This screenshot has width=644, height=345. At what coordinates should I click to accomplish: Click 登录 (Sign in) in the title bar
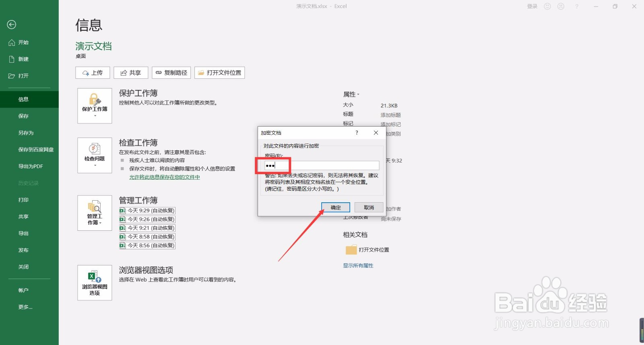click(532, 6)
